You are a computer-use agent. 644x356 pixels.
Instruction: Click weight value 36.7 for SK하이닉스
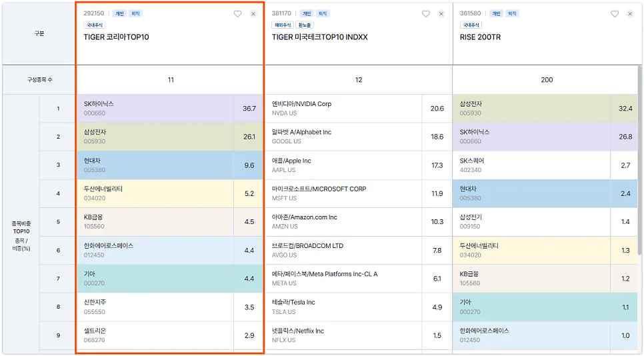249,109
